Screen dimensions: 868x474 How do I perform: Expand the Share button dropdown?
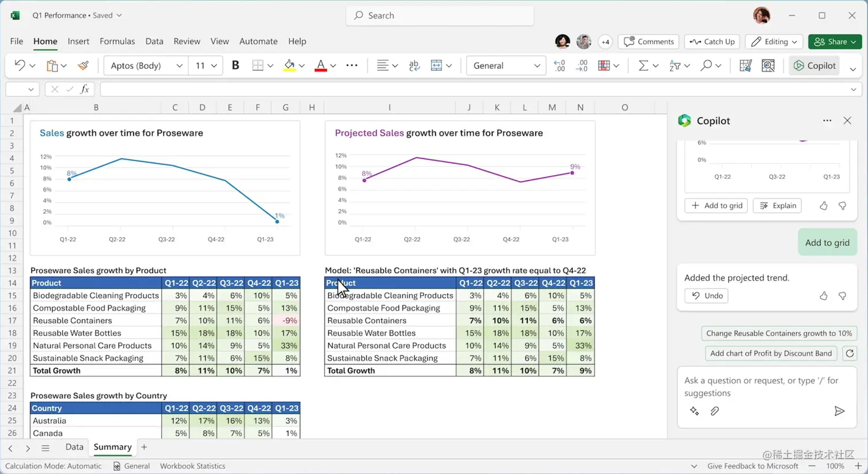click(854, 41)
